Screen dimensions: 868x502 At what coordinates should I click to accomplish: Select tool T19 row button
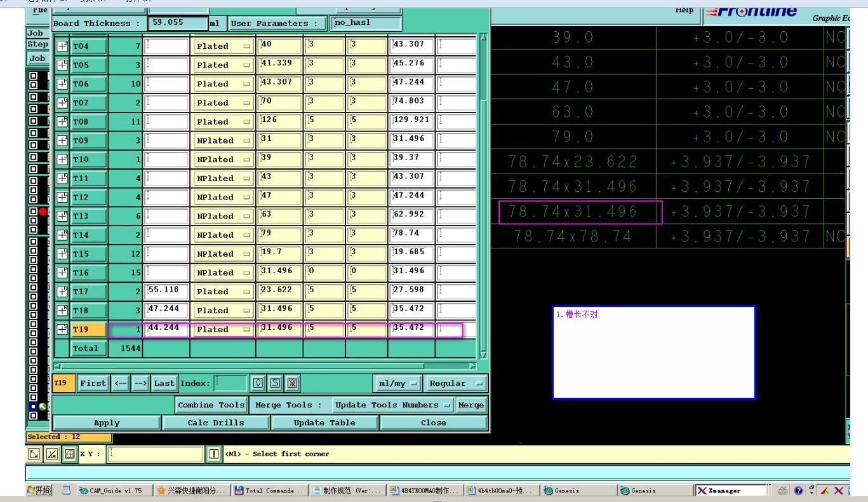pos(88,329)
